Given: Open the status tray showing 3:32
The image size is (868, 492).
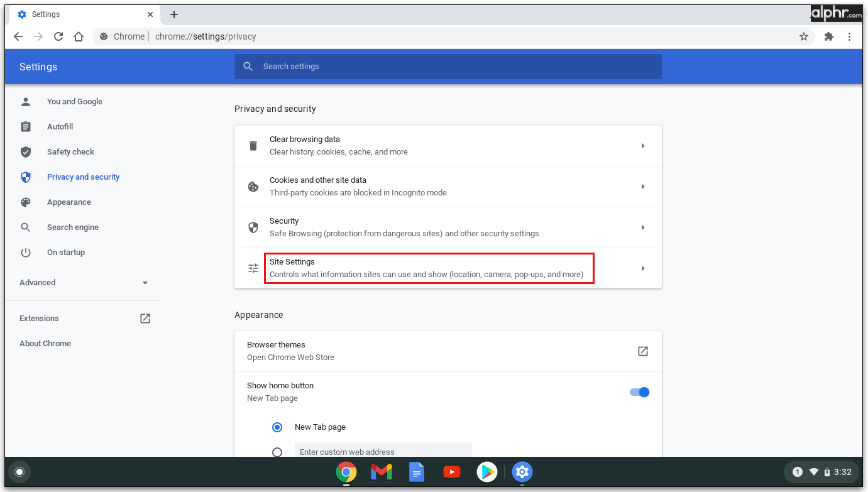Looking at the screenshot, I should [821, 472].
